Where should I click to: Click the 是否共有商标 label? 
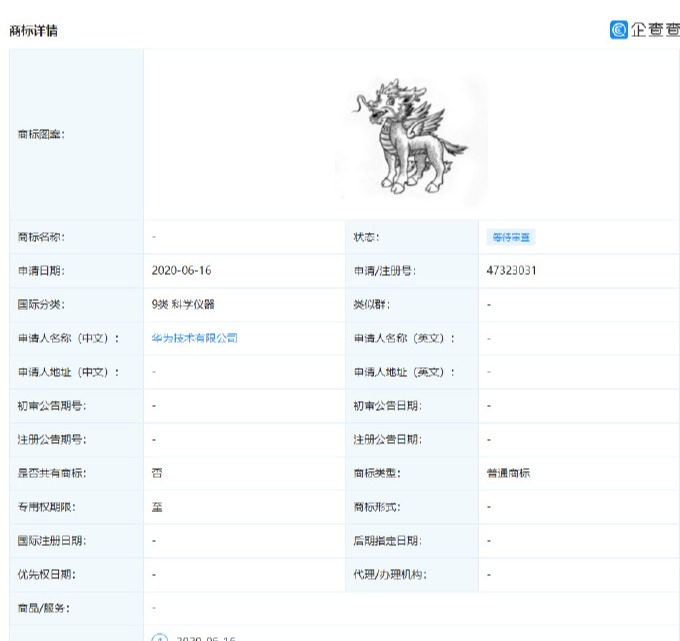52,473
